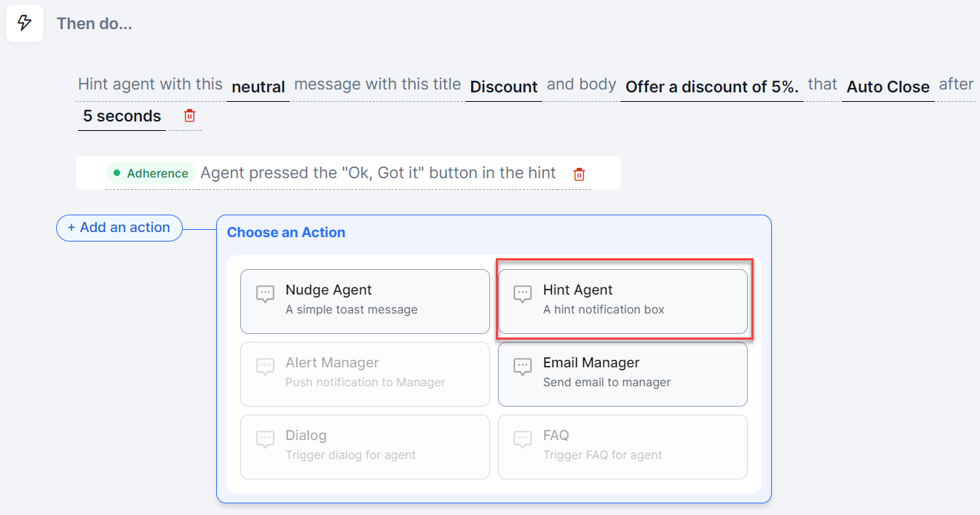Viewport: 980px width, 515px height.
Task: Edit the Discount title field
Action: click(503, 87)
